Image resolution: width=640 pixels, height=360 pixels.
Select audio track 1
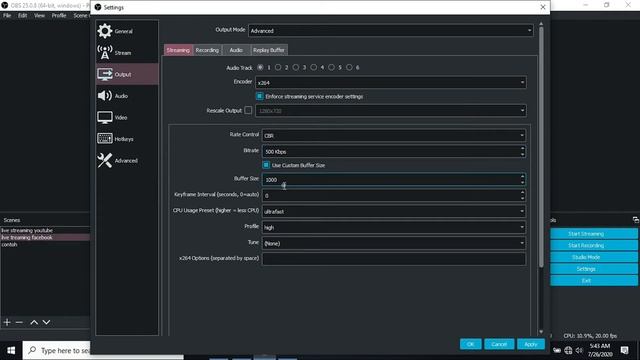[x=260, y=67]
